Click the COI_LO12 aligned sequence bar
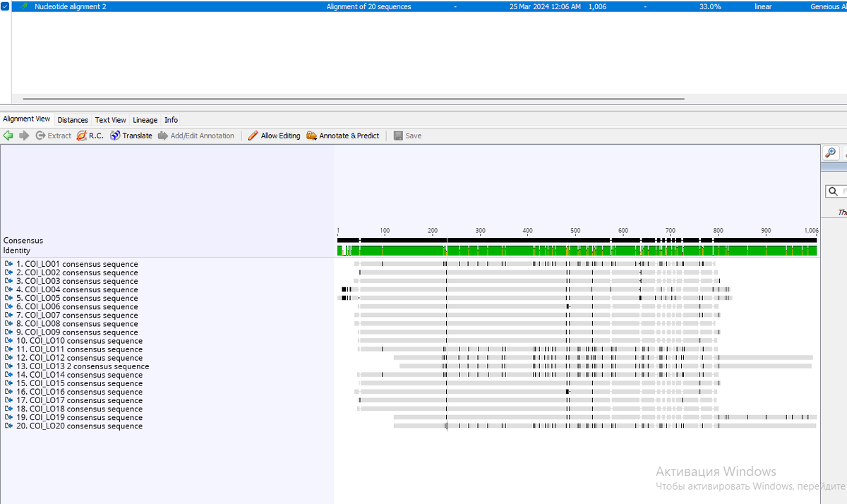The height and width of the screenshot is (504, 847). [x=603, y=358]
